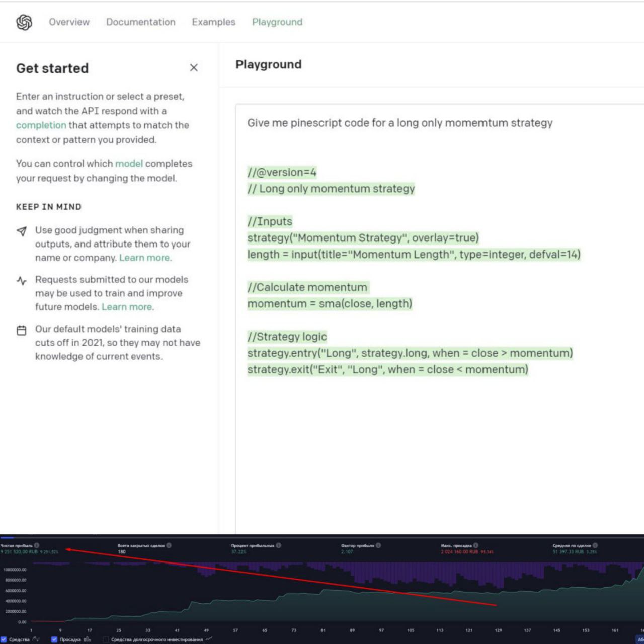Click the percent profitable value '37.22%'
This screenshot has height=644, width=644.
coord(239,552)
